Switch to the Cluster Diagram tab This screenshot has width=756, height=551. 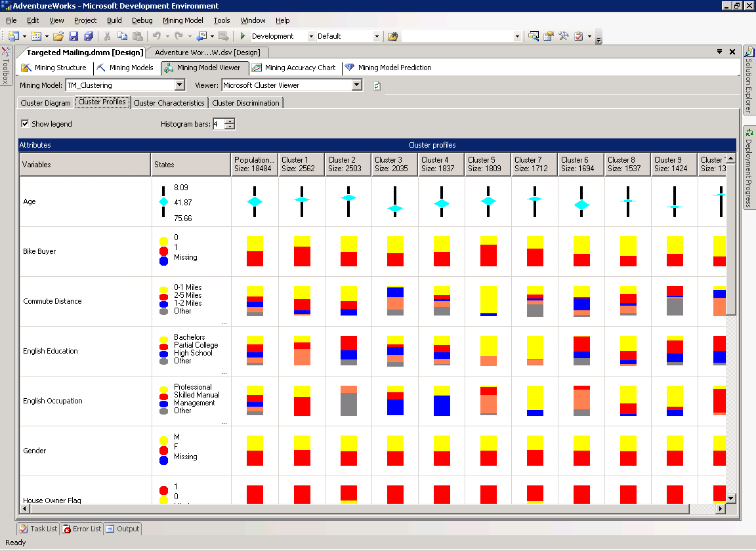point(45,103)
